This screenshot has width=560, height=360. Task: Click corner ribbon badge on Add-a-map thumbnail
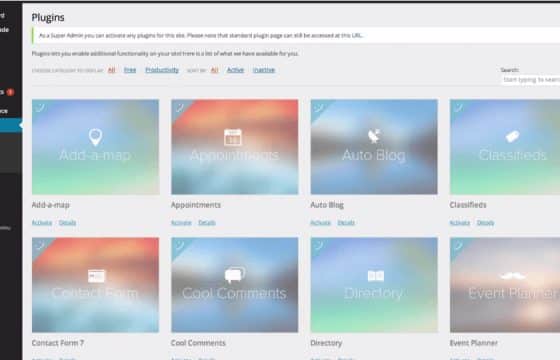pos(39,107)
